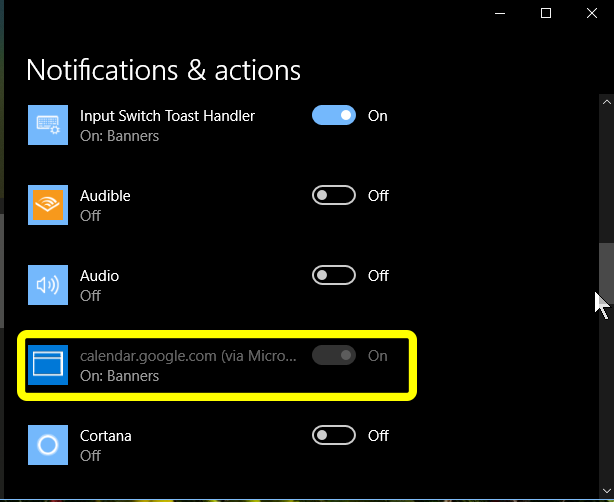Switch on the Audio notifications toggle
614x502 pixels.
click(x=334, y=276)
